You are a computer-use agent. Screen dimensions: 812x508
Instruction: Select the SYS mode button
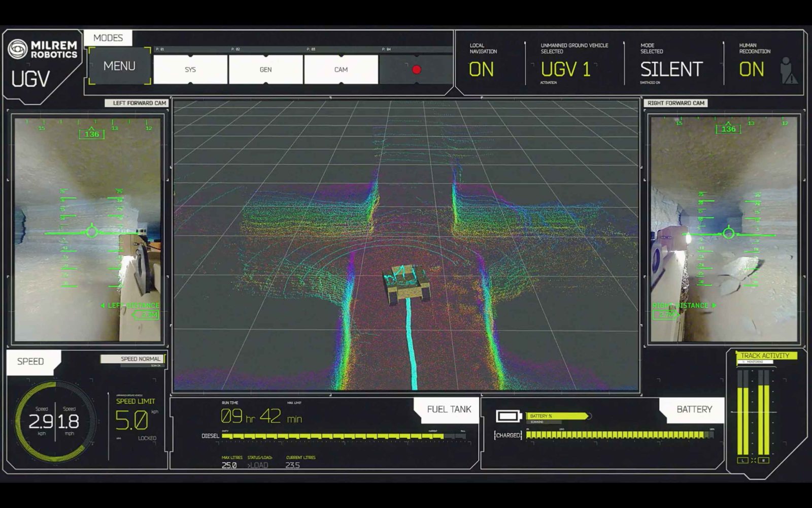tap(190, 70)
